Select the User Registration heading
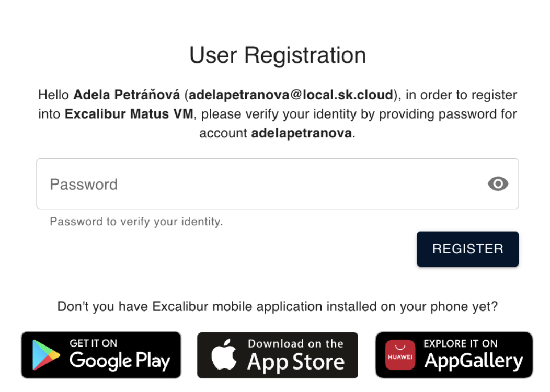This screenshot has width=550, height=392. click(278, 55)
